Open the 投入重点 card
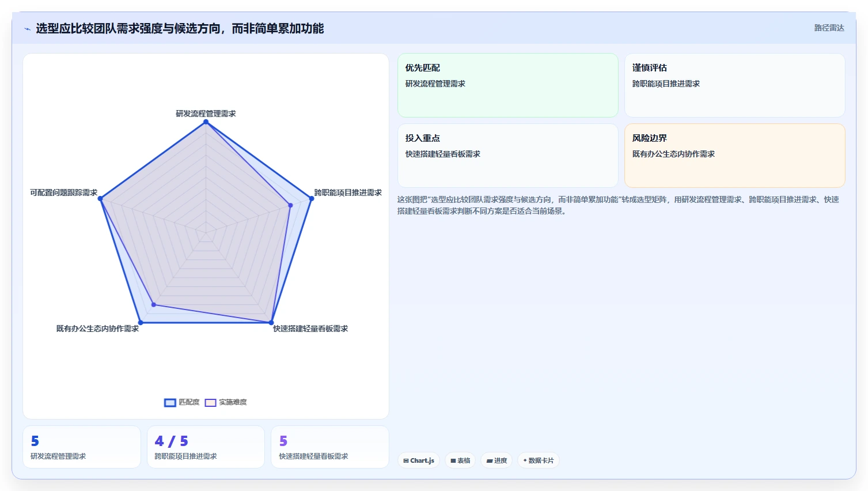Image resolution: width=868 pixels, height=491 pixels. 508,156
